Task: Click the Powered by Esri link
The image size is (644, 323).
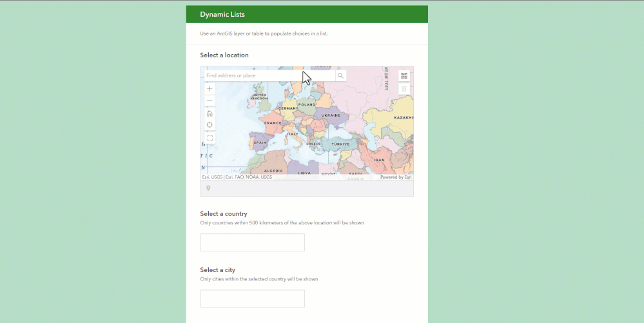Action: click(396, 177)
